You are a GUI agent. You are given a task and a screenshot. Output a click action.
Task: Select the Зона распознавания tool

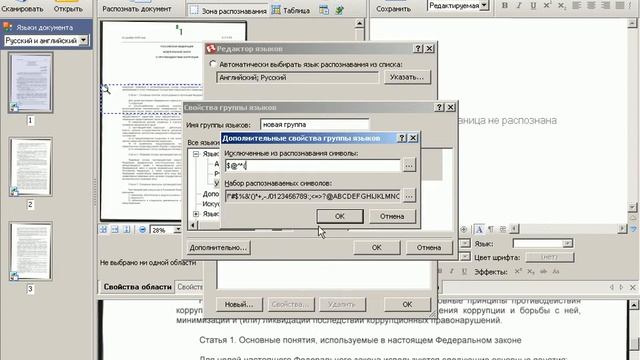pos(228,11)
